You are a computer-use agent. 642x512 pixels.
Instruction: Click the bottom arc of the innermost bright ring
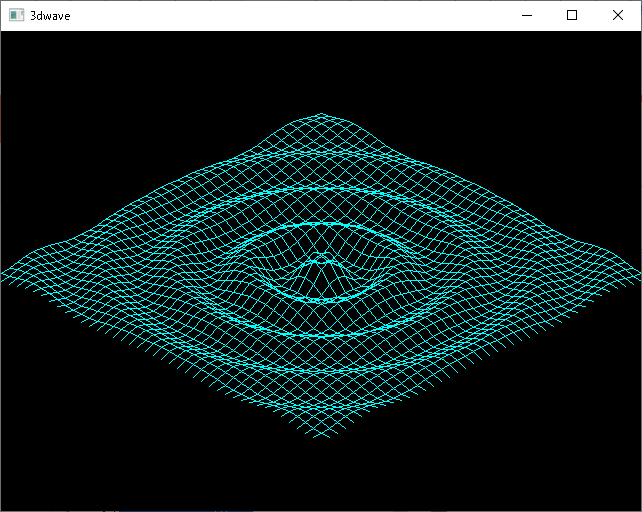coord(321,300)
